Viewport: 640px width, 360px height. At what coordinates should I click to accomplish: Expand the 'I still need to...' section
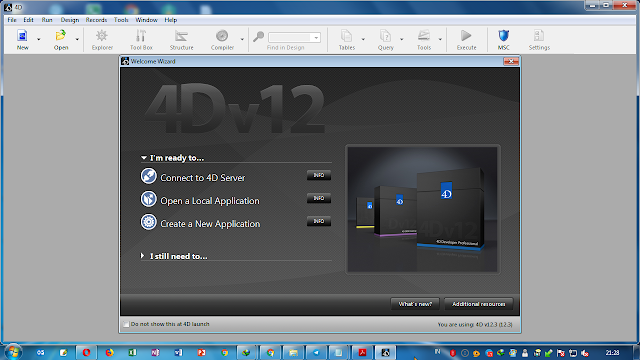[142, 256]
